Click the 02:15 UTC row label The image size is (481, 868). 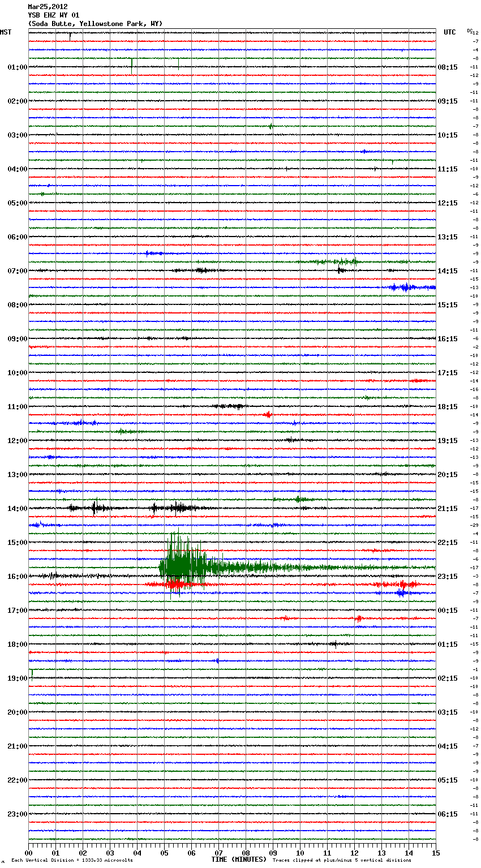[x=448, y=678]
